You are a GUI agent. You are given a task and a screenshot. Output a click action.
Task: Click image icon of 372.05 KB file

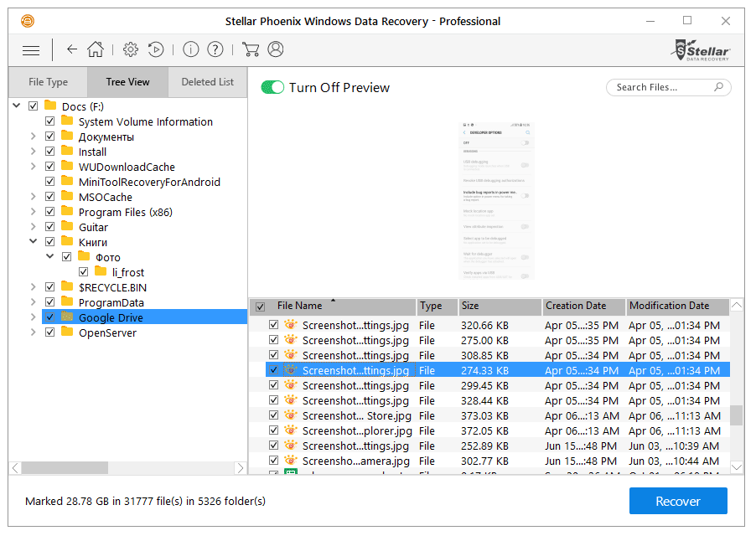pyautogui.click(x=290, y=430)
